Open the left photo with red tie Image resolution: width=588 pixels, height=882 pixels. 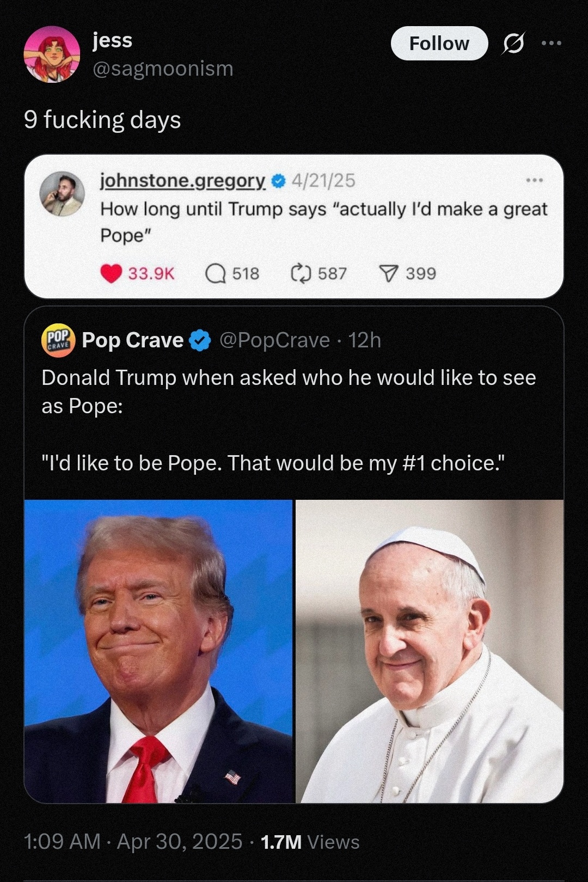coord(158,651)
